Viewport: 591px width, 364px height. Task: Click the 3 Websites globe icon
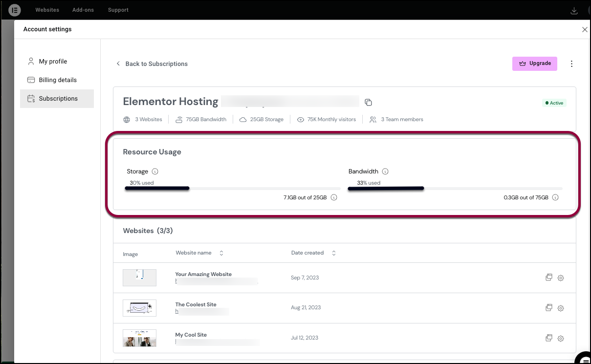click(x=127, y=119)
